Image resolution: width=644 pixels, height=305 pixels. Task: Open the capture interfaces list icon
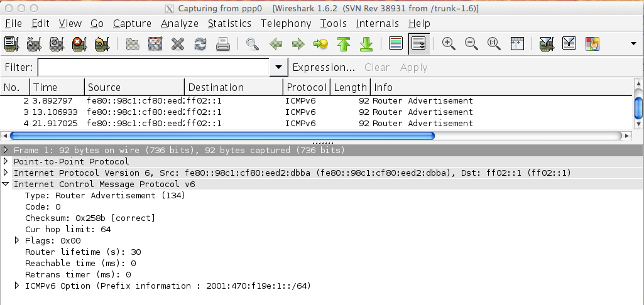pos(11,43)
